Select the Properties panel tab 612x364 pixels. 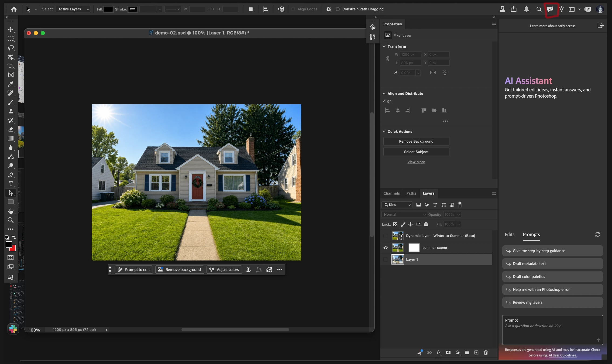392,24
